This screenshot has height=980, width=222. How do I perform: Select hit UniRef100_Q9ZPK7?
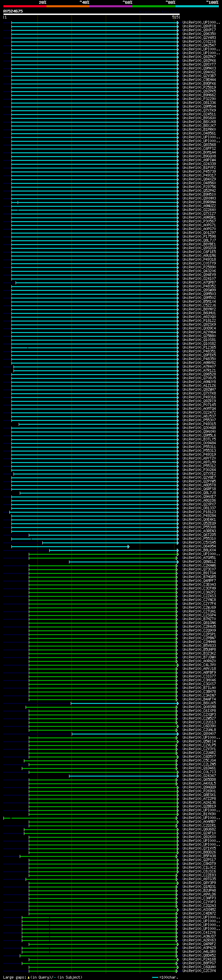pos(199,57)
